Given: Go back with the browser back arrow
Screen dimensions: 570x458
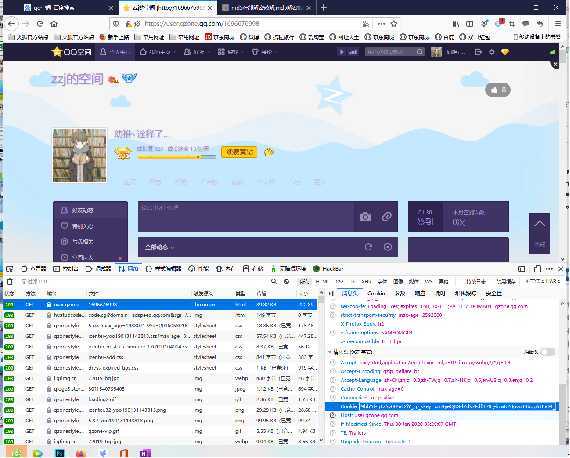Looking at the screenshot, I should coord(11,24).
